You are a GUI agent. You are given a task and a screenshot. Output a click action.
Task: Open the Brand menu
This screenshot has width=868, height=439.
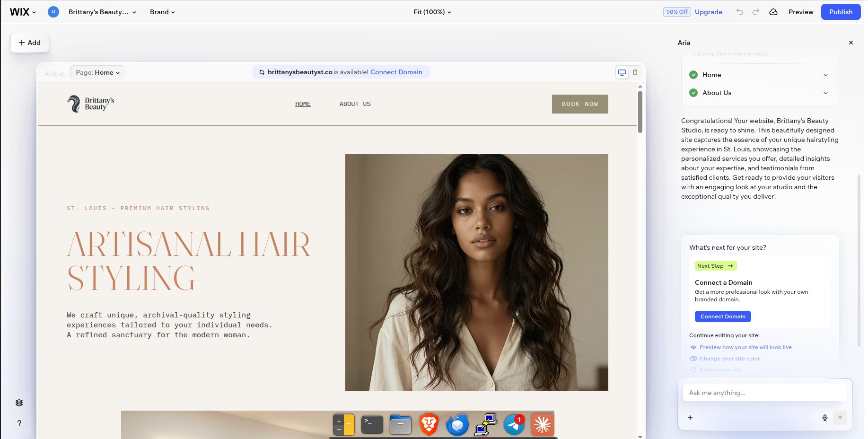point(162,12)
